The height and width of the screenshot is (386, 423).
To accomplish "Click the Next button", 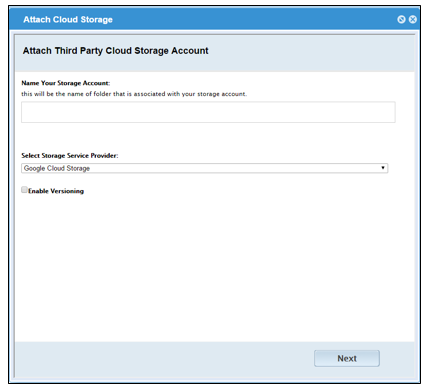I will [x=347, y=358].
